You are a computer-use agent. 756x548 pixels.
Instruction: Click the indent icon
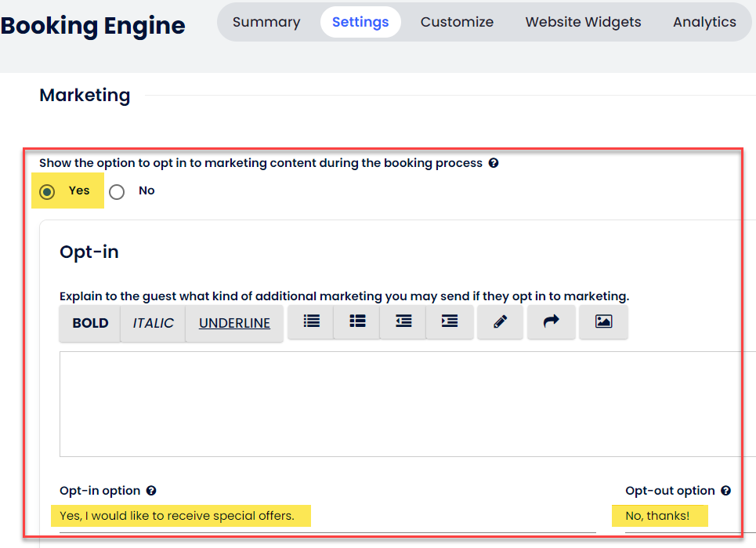click(x=450, y=321)
